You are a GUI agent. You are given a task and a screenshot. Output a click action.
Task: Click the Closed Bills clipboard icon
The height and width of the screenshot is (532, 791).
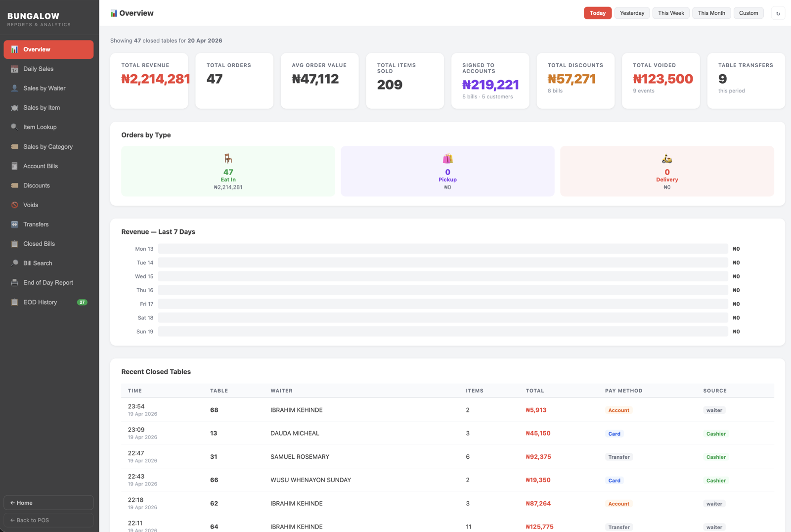tap(14, 244)
